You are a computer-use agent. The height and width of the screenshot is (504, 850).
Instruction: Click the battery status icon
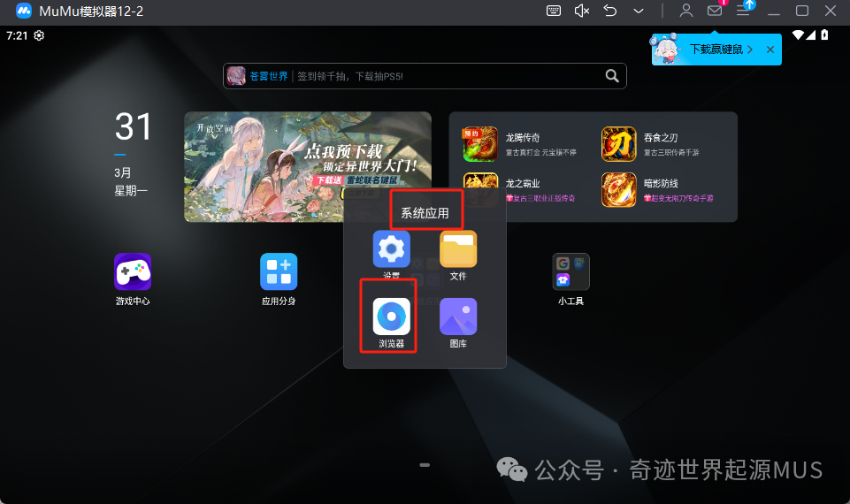824,35
